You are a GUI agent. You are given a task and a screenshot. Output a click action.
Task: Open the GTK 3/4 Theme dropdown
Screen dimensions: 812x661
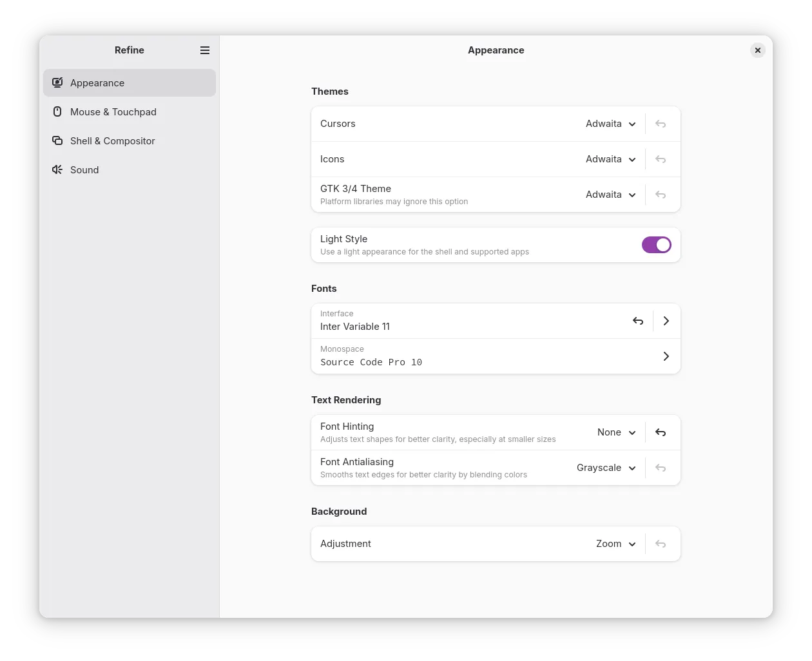[x=610, y=195]
